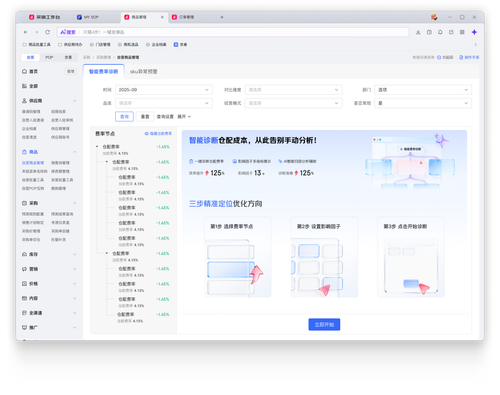Click the 供应商 person icon
The height and width of the screenshot is (395, 500).
click(24, 101)
